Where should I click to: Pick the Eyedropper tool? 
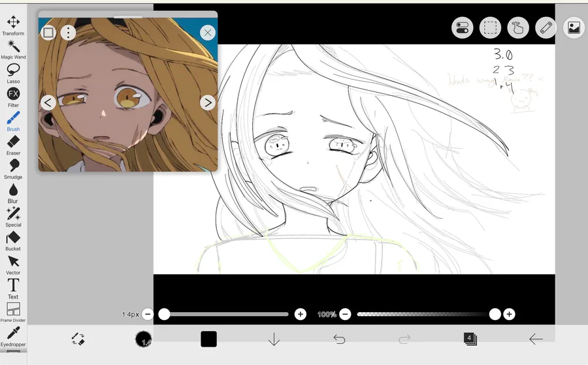tap(13, 336)
